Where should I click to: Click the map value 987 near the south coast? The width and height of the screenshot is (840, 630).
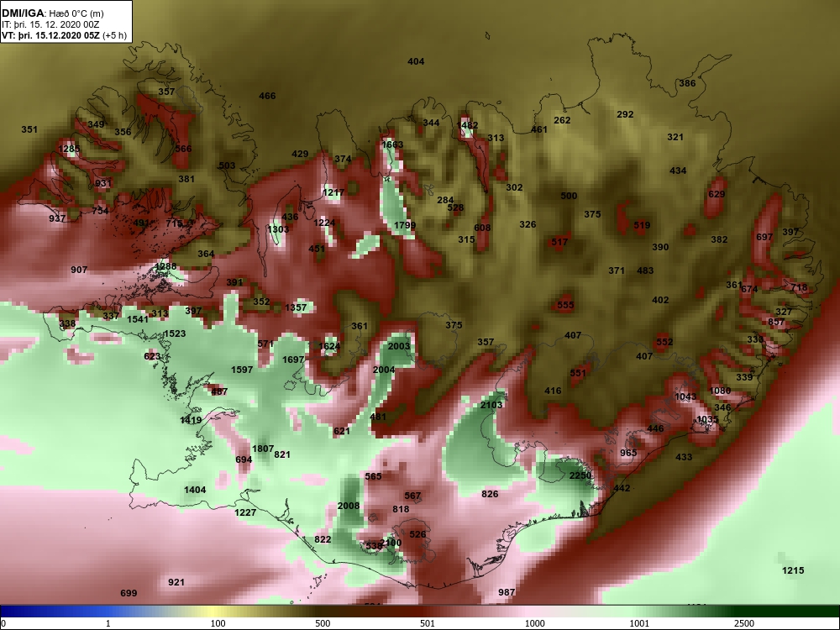point(507,592)
